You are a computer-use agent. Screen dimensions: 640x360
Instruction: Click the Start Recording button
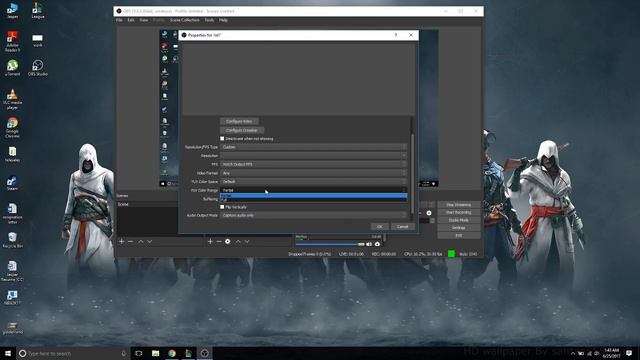(x=458, y=212)
